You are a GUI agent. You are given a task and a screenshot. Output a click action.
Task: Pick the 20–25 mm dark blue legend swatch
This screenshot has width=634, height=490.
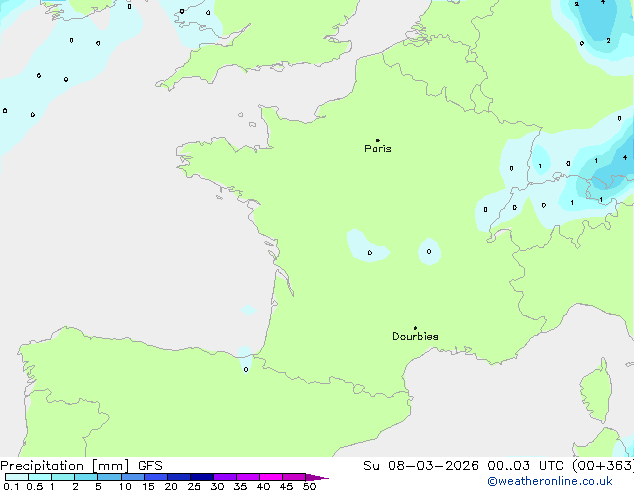click(179, 477)
